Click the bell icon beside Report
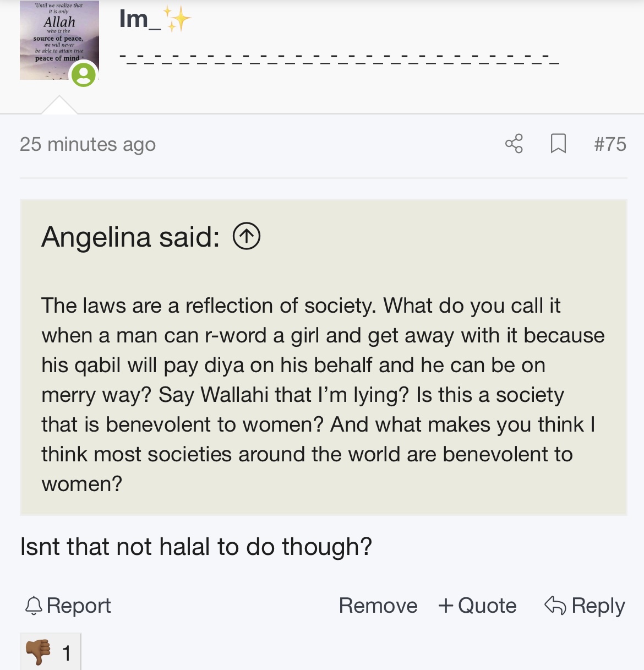Image resolution: width=644 pixels, height=670 pixels. pos(34,606)
